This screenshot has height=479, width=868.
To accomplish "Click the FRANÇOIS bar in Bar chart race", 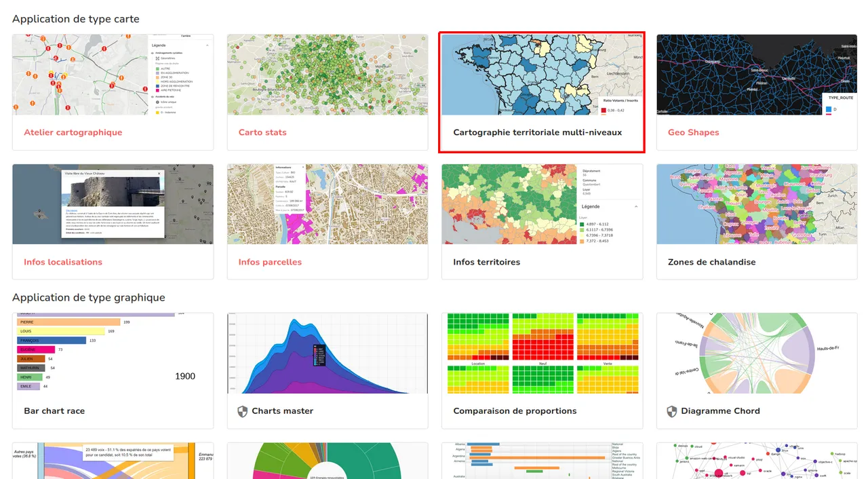I will tap(52, 341).
